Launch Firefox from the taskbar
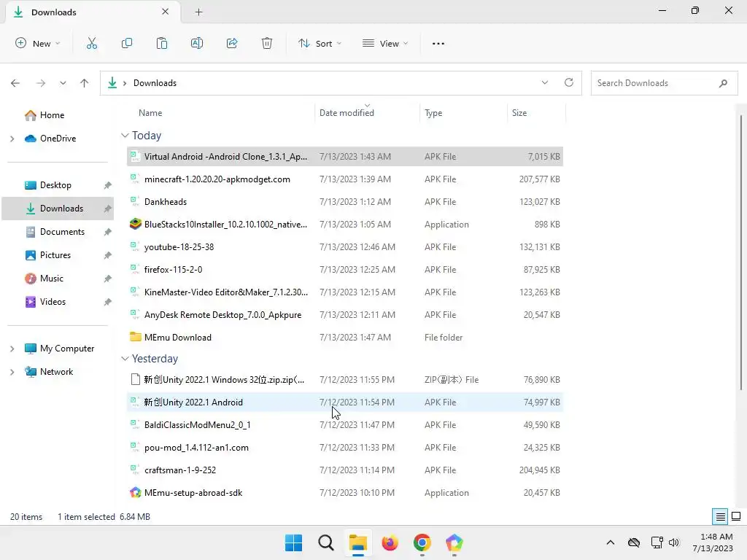This screenshot has width=747, height=560. click(390, 542)
